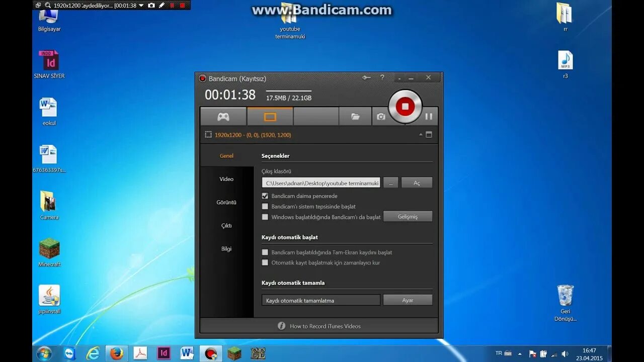Screen dimensions: 644x362
Task: Click volume speaker tray icon
Action: [565, 354]
